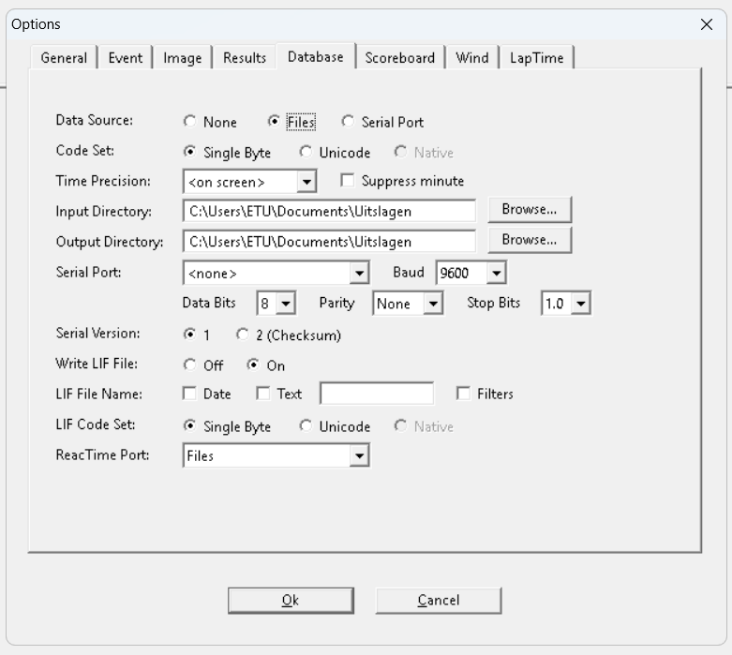
Task: Open the Parity dropdown
Action: tap(433, 303)
